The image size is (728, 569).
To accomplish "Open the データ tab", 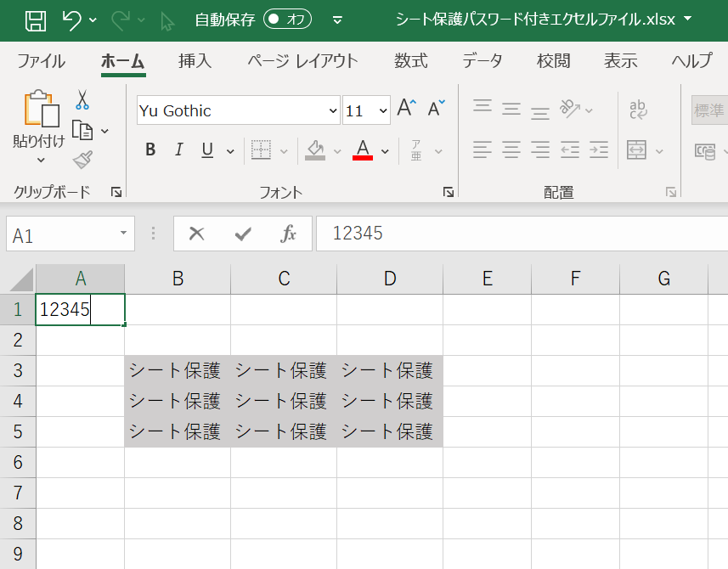I will pyautogui.click(x=482, y=61).
